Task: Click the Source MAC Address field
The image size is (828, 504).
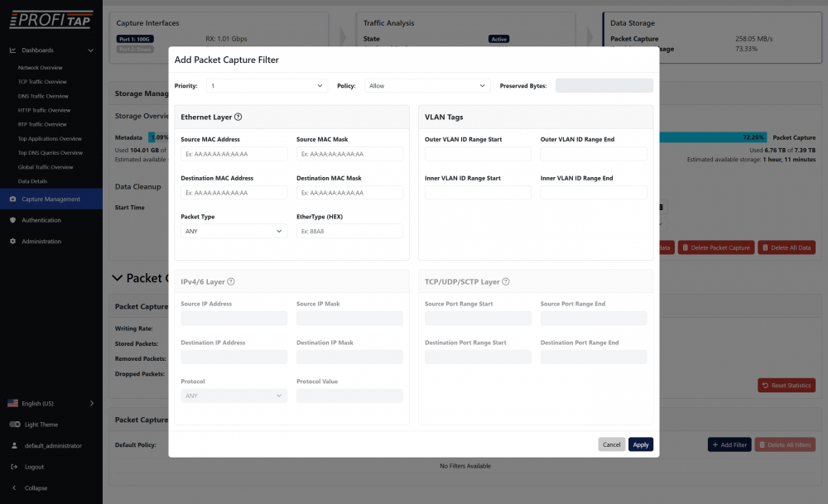Action: point(233,154)
